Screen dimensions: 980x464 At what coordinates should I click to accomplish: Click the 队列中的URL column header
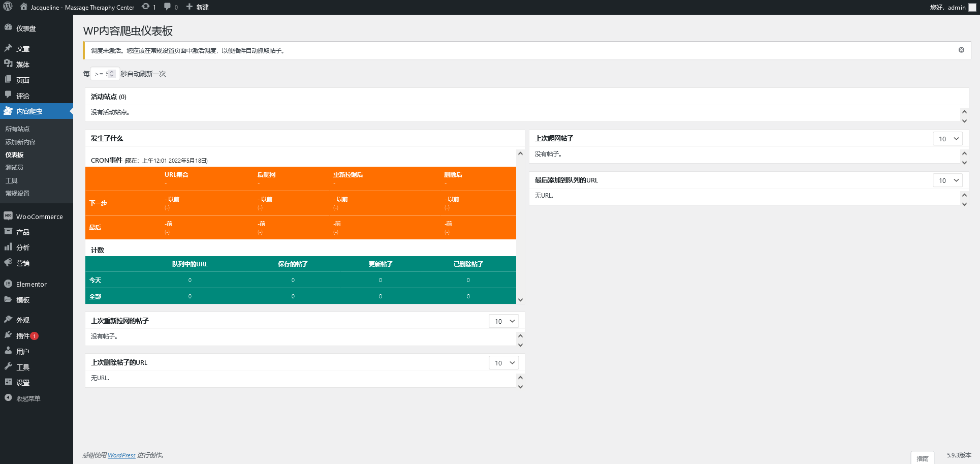[189, 264]
